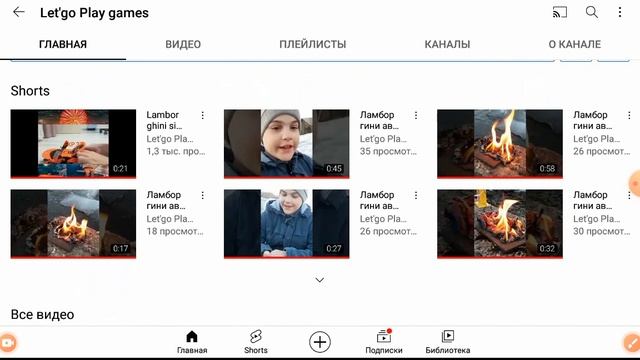Open the channel overflow menu icon
The height and width of the screenshot is (360, 640).
coord(620,12)
